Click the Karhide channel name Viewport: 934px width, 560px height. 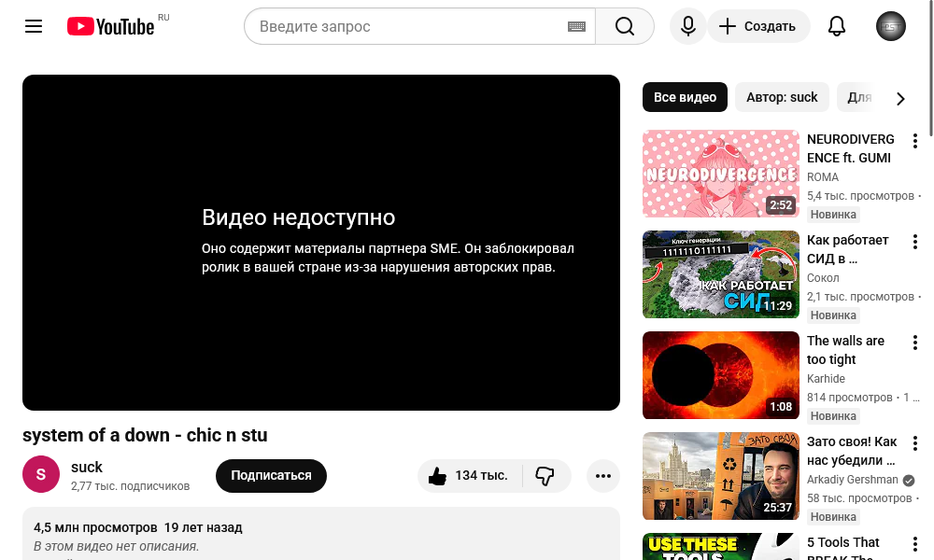(x=826, y=379)
